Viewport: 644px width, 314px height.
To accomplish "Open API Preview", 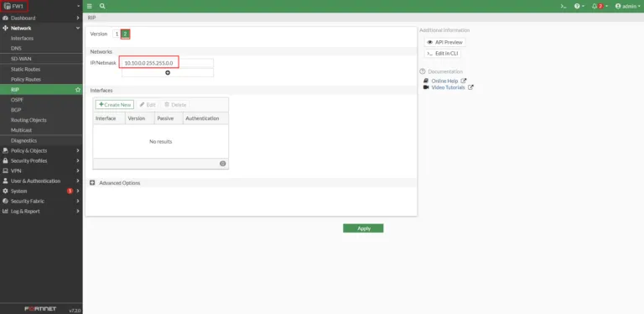I will click(444, 42).
